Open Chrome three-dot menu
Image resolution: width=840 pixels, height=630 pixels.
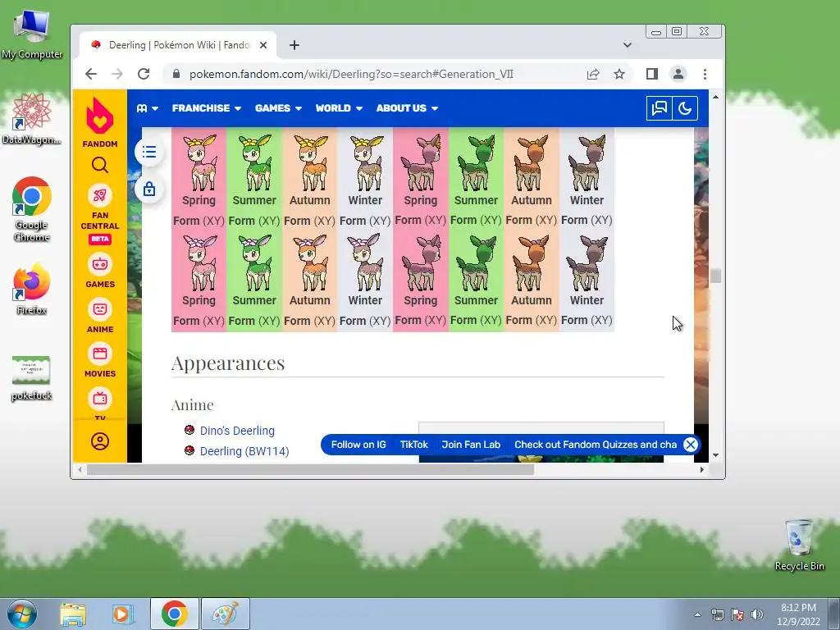tap(705, 74)
